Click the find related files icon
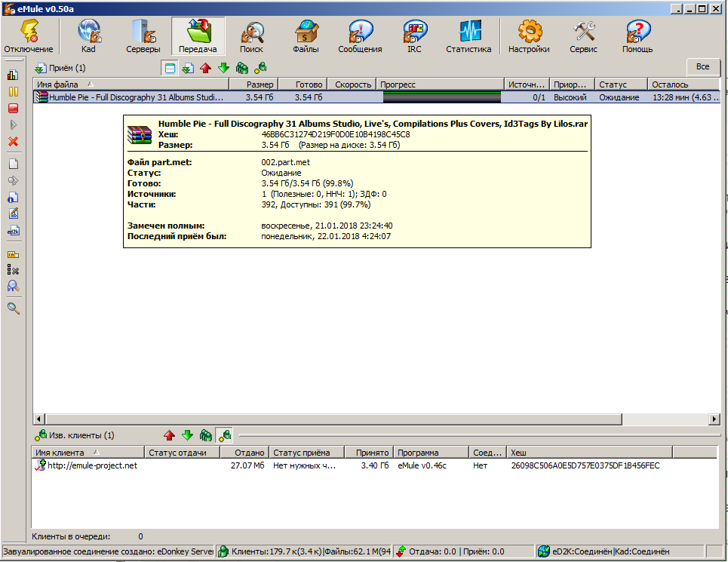The width and height of the screenshot is (728, 562). (13, 287)
